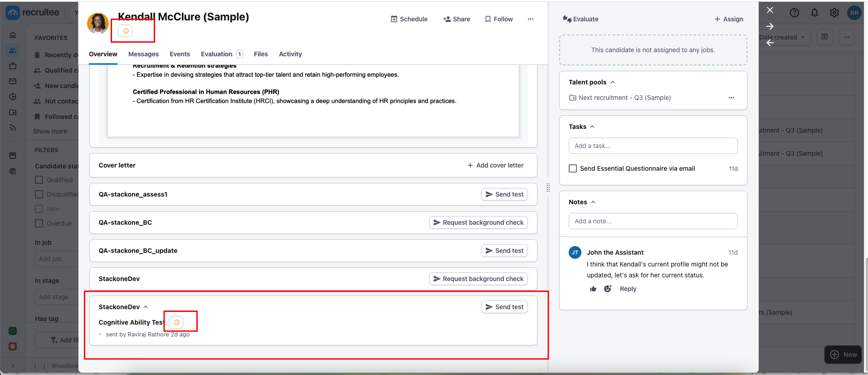The height and width of the screenshot is (375, 868).
Task: Click the Recruitee logo
Action: pyautogui.click(x=33, y=12)
